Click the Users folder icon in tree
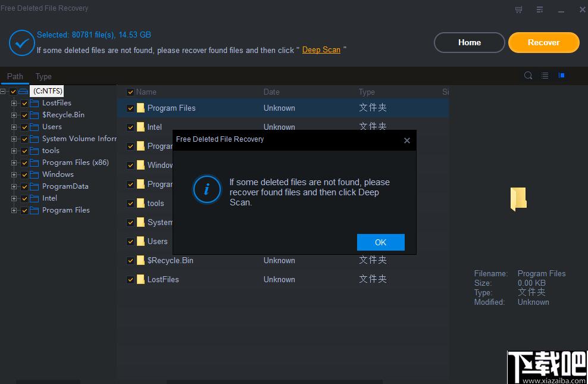 (x=34, y=127)
